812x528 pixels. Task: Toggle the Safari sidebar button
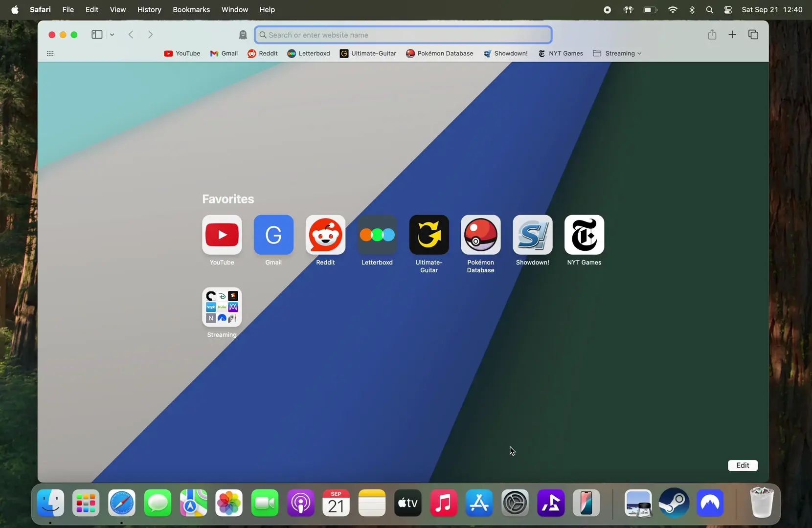[x=97, y=35]
